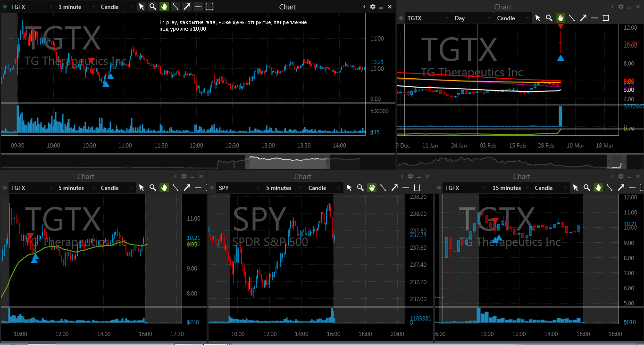The image size is (644, 345).
Task: Pick the horizontal line tool in the Day chart
Action: pos(594,18)
